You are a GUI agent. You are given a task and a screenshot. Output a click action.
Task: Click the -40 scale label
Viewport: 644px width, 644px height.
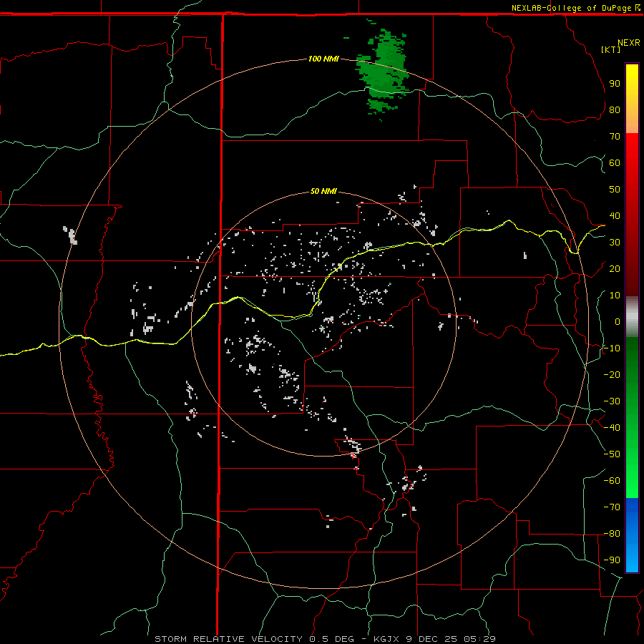[x=612, y=428]
